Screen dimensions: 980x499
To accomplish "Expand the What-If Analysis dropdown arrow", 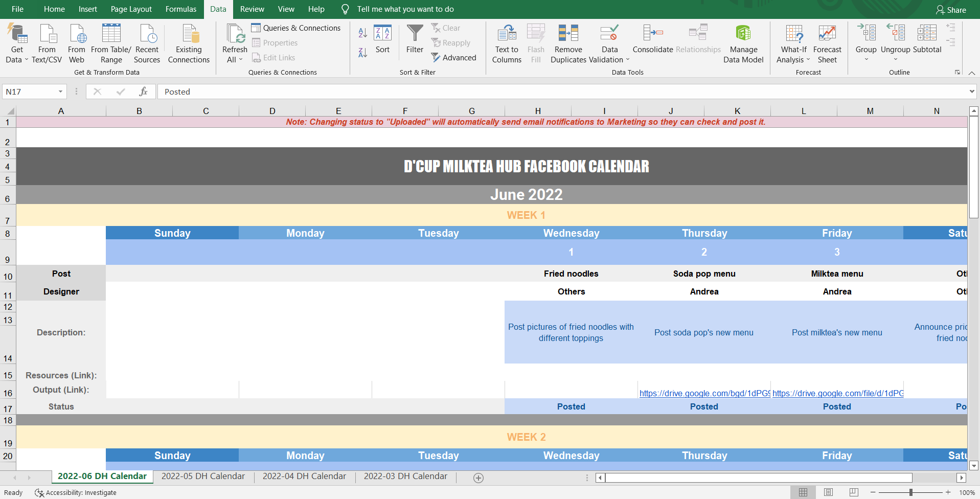I will [808, 60].
